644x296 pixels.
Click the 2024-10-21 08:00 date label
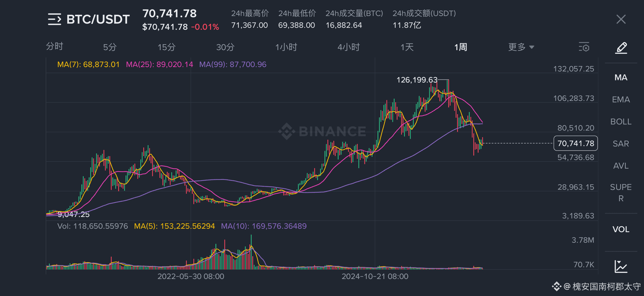[x=375, y=276]
